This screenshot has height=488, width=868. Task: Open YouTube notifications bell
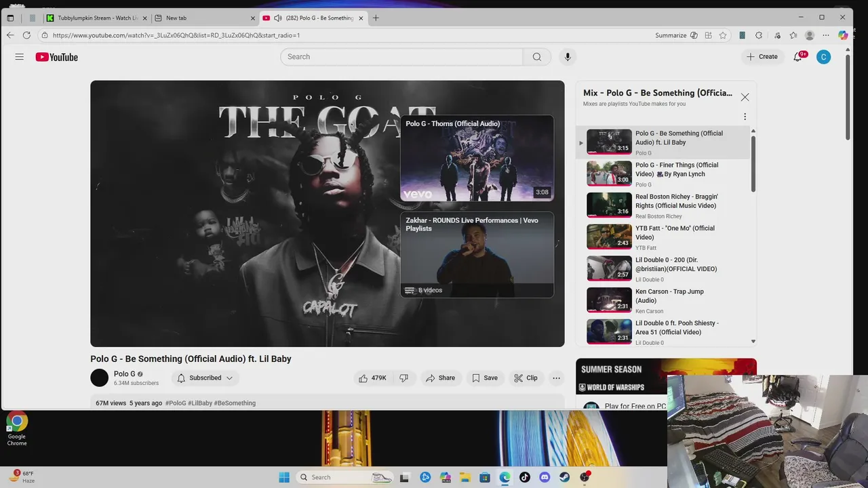pos(797,57)
